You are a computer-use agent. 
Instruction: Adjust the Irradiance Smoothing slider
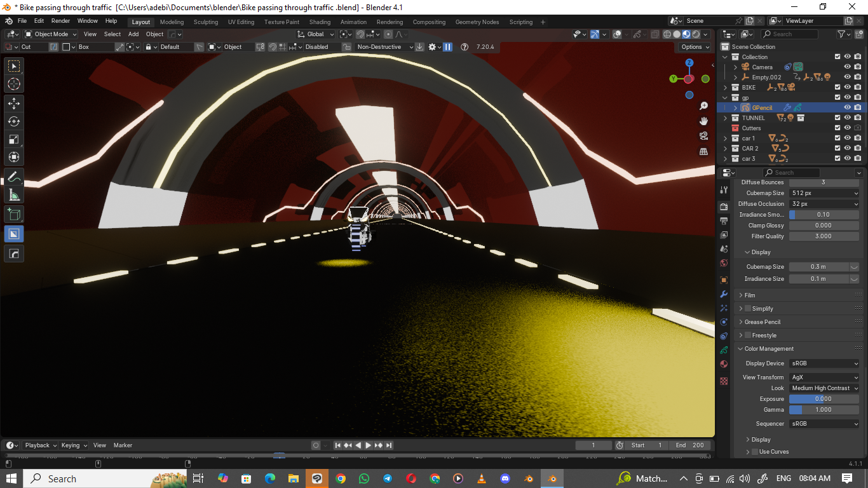click(x=824, y=215)
